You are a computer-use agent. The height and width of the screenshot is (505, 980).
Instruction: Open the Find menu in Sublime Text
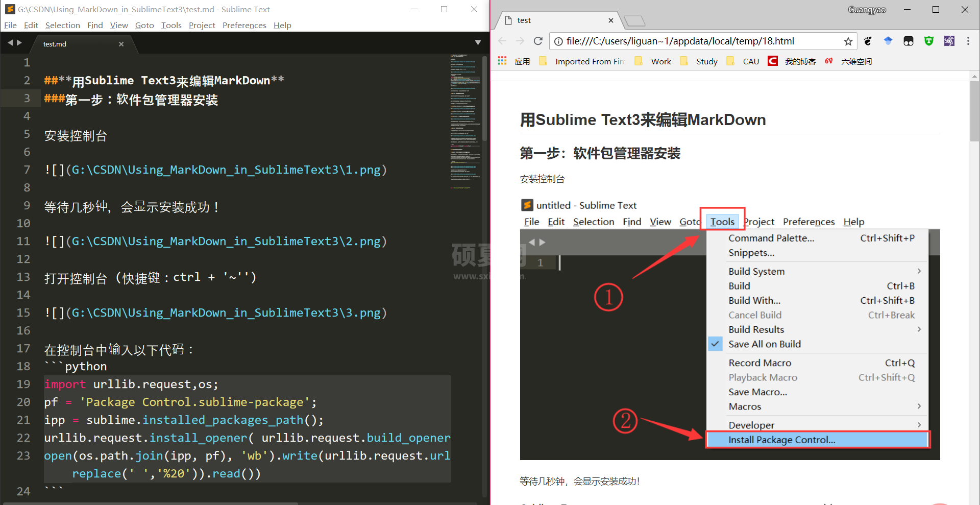tap(94, 25)
